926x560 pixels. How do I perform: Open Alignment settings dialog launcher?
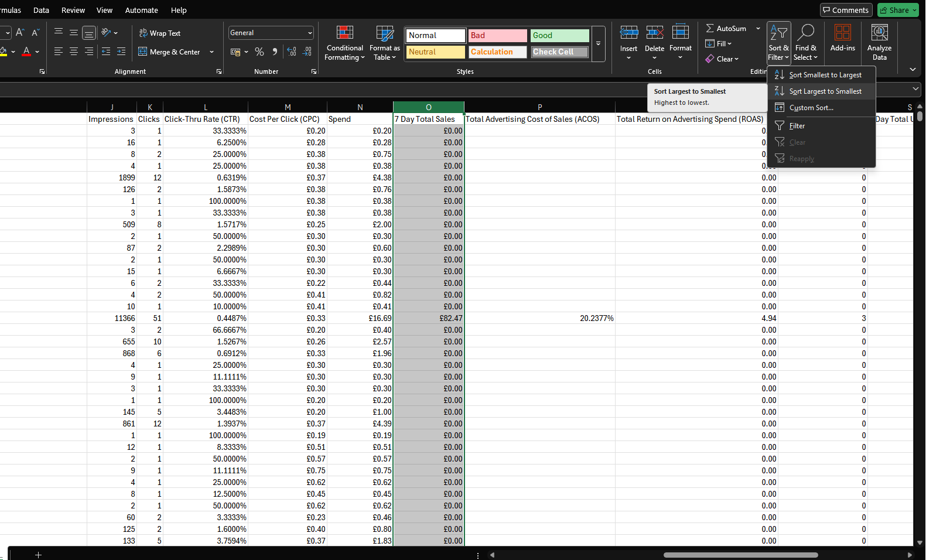[x=219, y=71]
